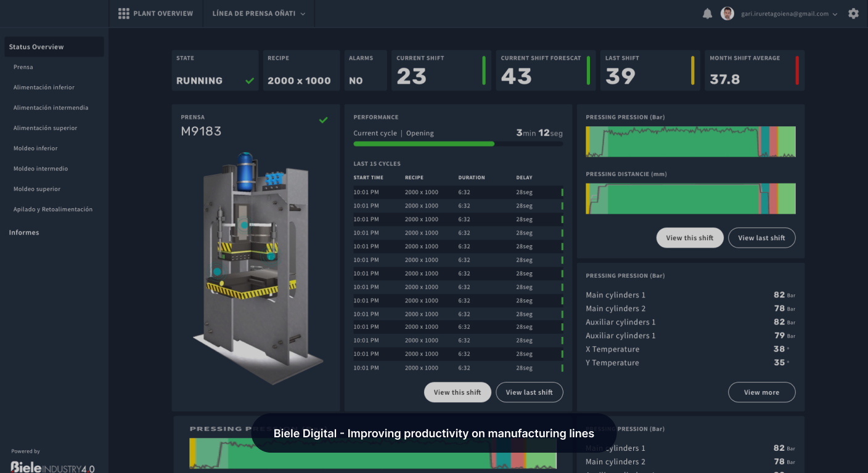Expand the Línea de Prensa Oñati dropdown
868x473 pixels.
pyautogui.click(x=259, y=14)
